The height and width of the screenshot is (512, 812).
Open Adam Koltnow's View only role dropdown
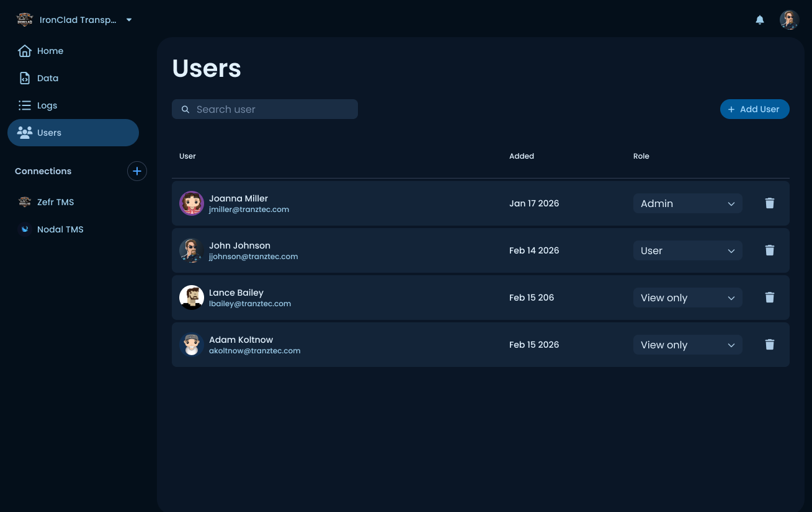688,345
